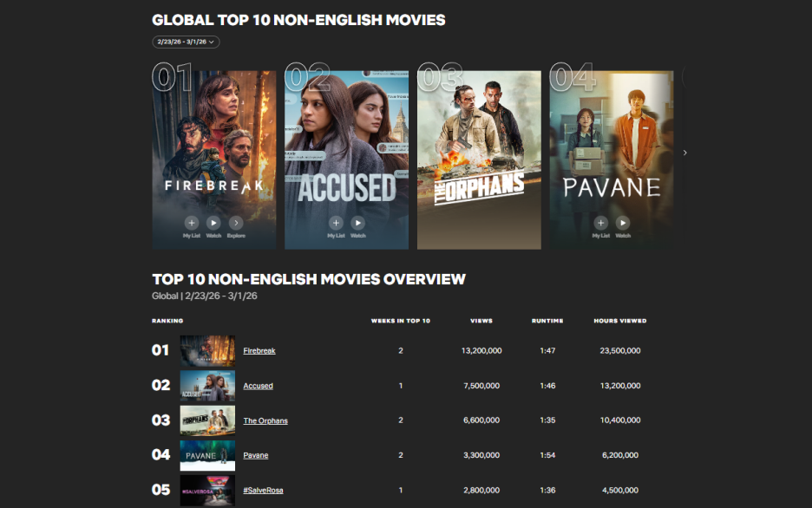Select the 23,500,000 hours viewed value
The width and height of the screenshot is (812, 508).
(x=620, y=351)
